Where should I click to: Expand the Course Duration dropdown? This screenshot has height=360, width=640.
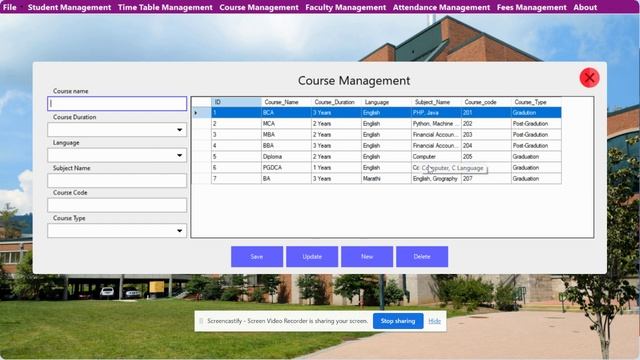[180, 130]
